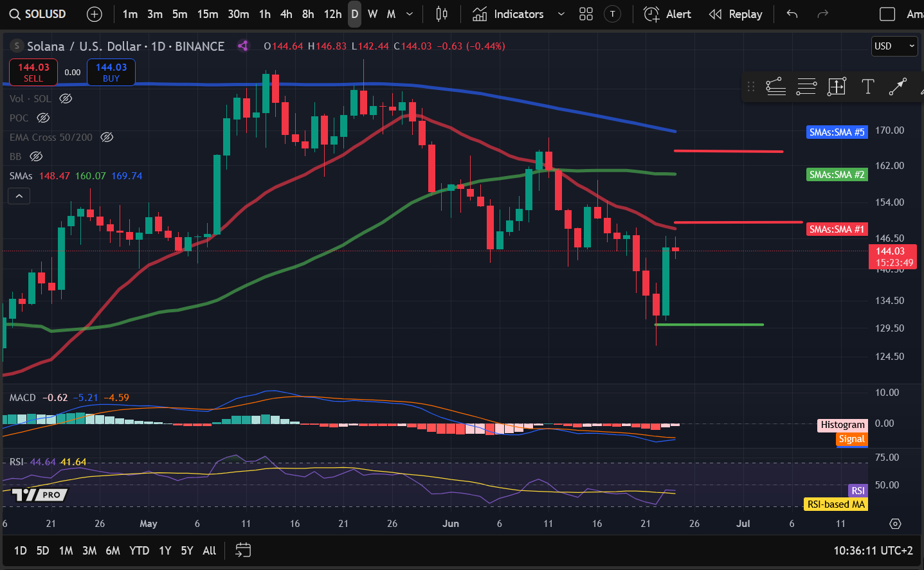This screenshot has width=924, height=570.
Task: Click the Histogram scale label
Action: (x=842, y=425)
